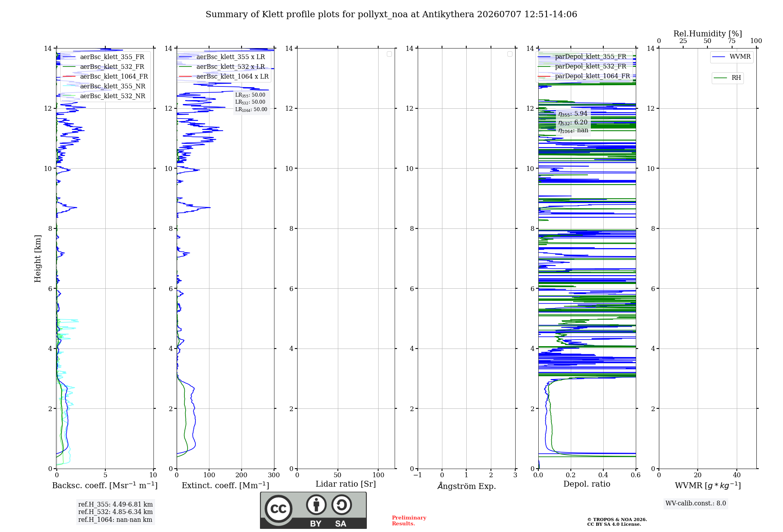Click the 300 tick on Extinct. coeff. axis
Screen dimensions: 783x532
pyautogui.click(x=274, y=475)
